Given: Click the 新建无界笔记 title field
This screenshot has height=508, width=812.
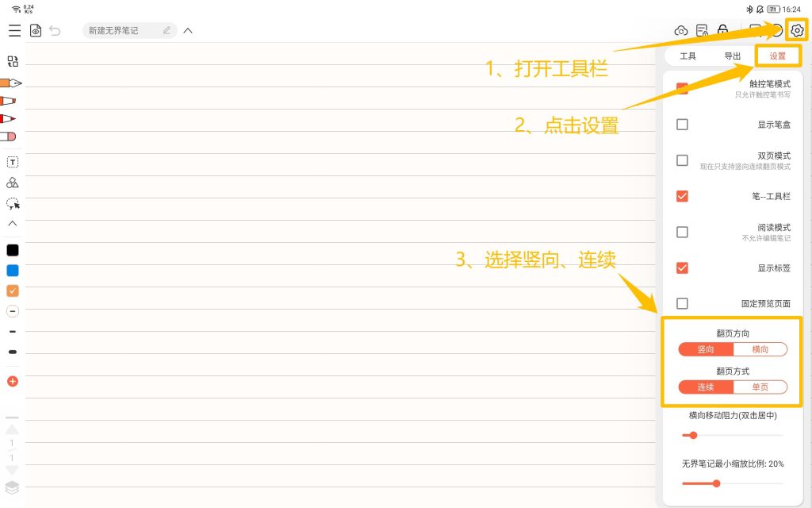Looking at the screenshot, I should pyautogui.click(x=124, y=31).
